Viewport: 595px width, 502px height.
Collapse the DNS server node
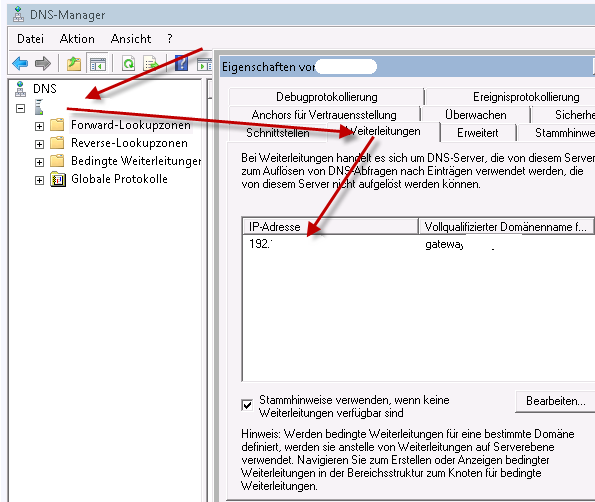point(20,109)
